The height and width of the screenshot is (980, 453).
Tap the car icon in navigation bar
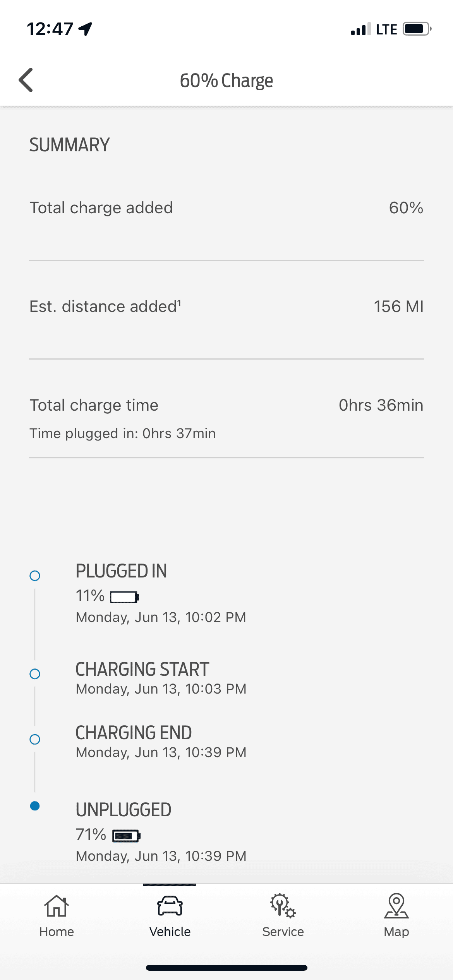[170, 906]
